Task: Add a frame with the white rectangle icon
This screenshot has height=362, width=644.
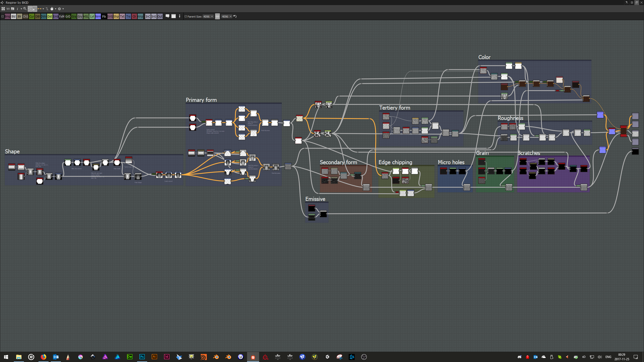Action: [x=174, y=16]
